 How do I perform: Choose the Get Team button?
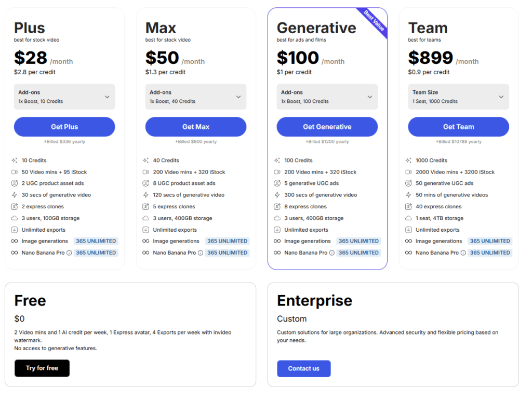pos(459,127)
